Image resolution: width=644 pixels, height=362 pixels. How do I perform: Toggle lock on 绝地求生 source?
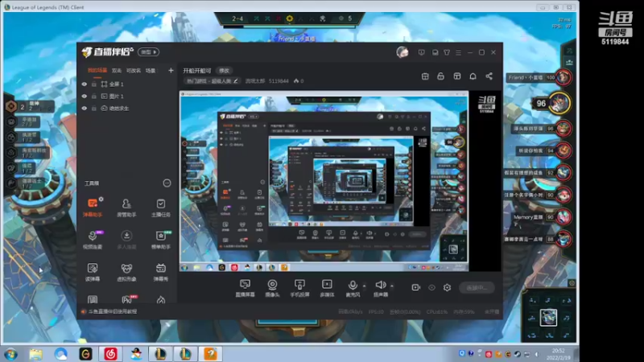[94, 109]
